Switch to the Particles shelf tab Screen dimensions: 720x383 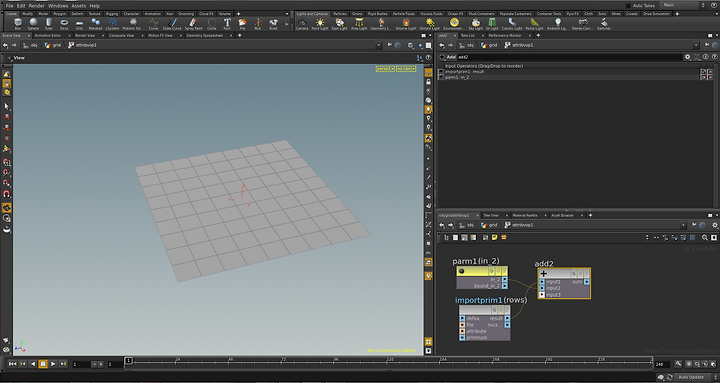340,14
